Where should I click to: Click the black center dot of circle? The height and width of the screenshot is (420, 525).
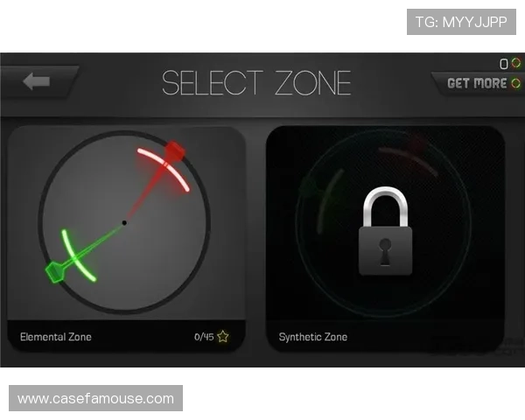[124, 223]
